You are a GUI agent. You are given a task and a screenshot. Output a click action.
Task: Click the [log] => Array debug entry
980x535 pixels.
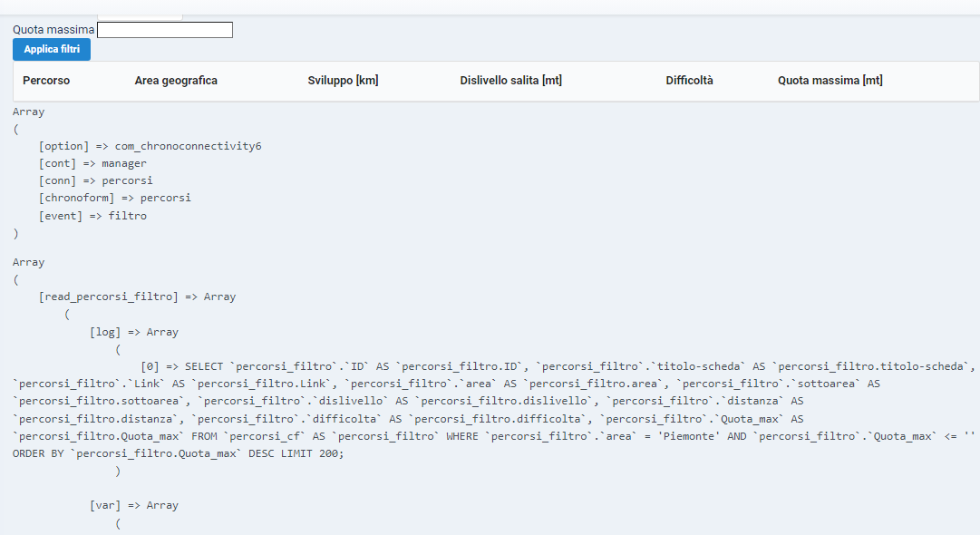(x=134, y=333)
